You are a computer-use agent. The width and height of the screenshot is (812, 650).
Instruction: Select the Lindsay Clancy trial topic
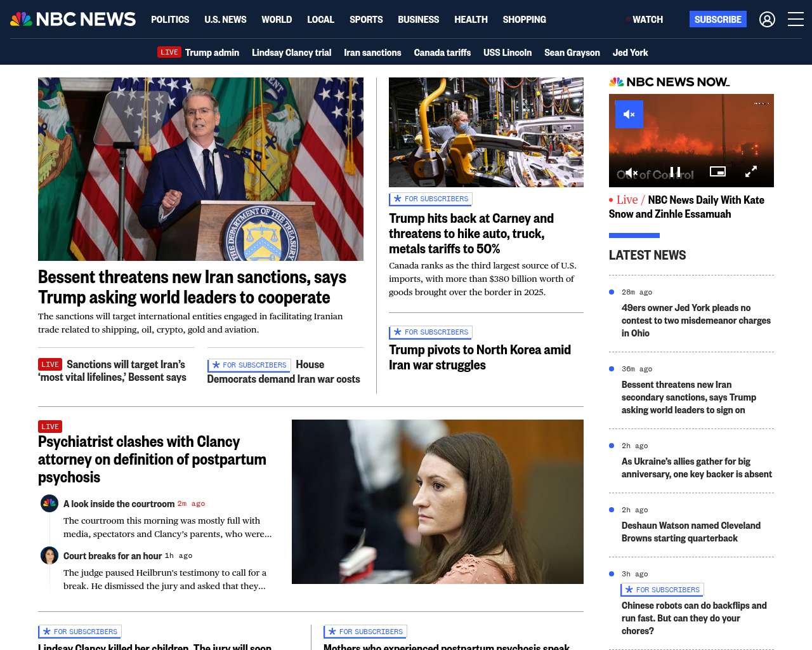291,53
